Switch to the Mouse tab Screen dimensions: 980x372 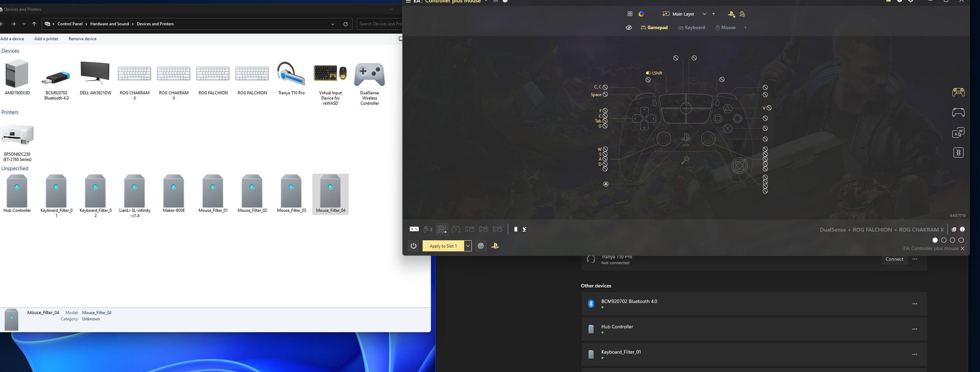pyautogui.click(x=726, y=28)
